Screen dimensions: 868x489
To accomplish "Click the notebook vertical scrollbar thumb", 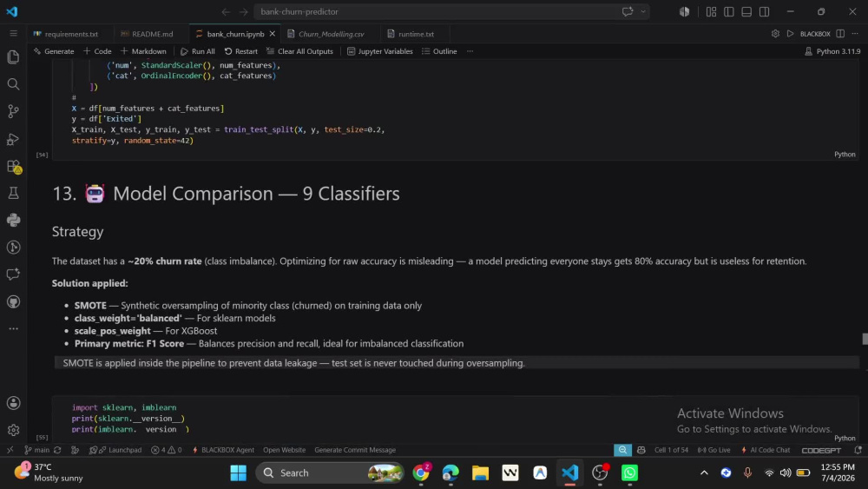I will 865,339.
